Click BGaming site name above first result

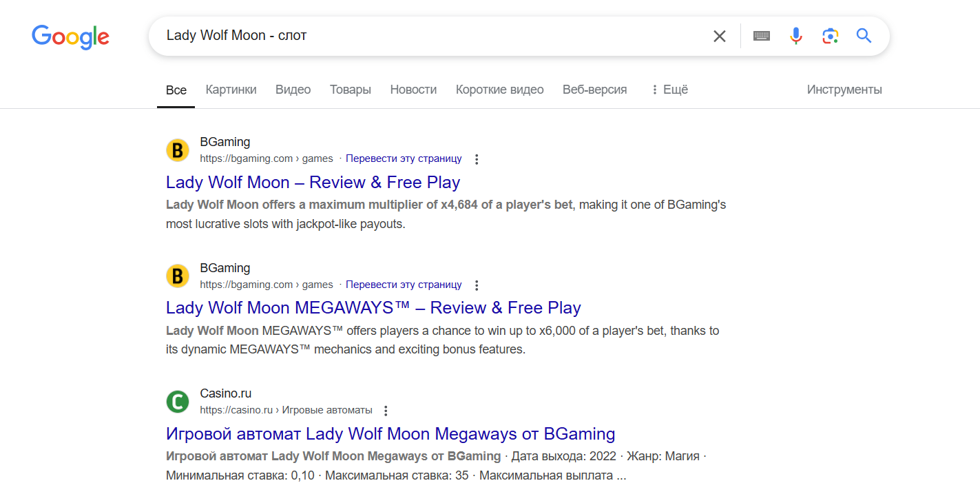(225, 142)
